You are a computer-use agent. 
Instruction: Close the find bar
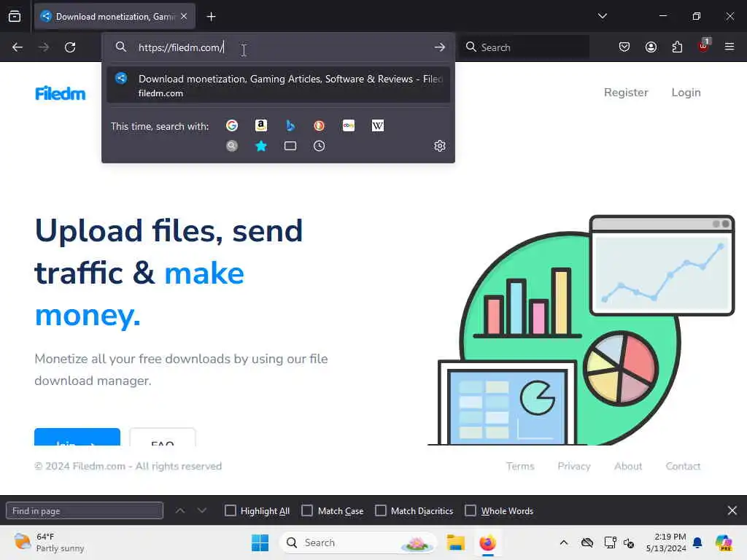point(732,510)
